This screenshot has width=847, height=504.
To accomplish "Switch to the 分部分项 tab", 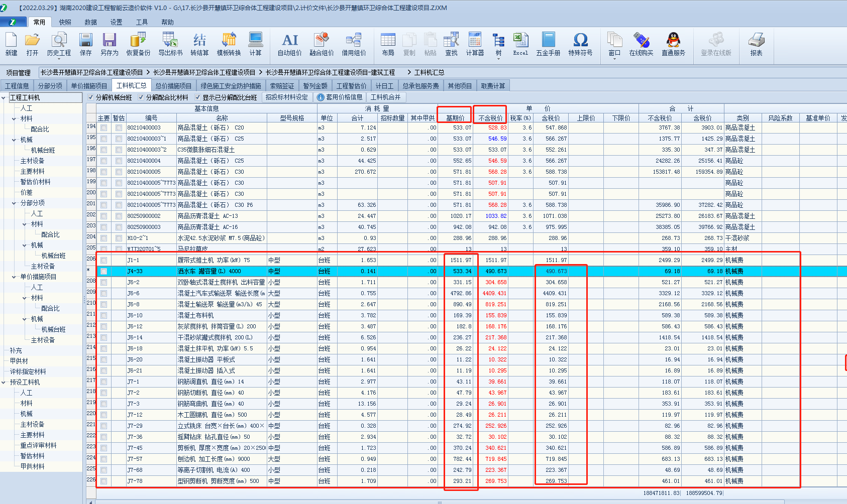I will (x=50, y=86).
